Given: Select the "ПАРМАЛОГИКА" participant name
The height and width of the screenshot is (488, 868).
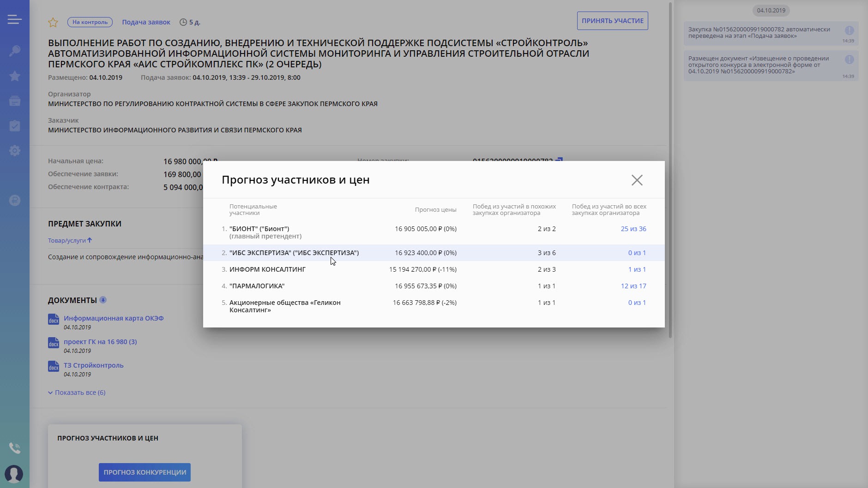Looking at the screenshot, I should point(257,286).
